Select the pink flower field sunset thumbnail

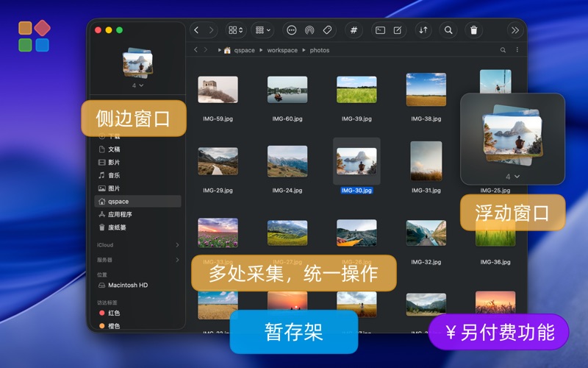(x=218, y=233)
